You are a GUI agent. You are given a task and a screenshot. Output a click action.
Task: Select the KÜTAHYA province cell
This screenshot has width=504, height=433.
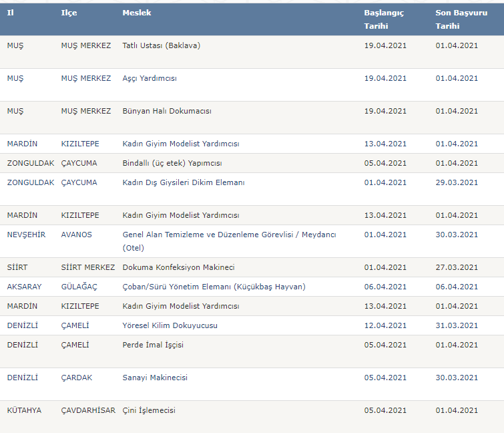(24, 410)
